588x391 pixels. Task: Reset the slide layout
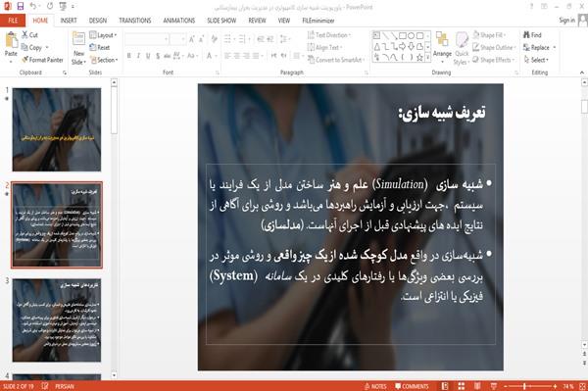pyautogui.click(x=99, y=47)
